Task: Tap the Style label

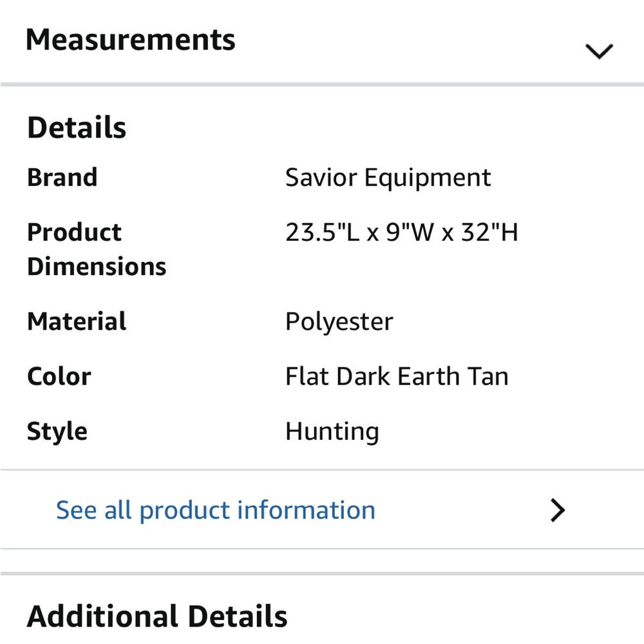Action: (57, 431)
